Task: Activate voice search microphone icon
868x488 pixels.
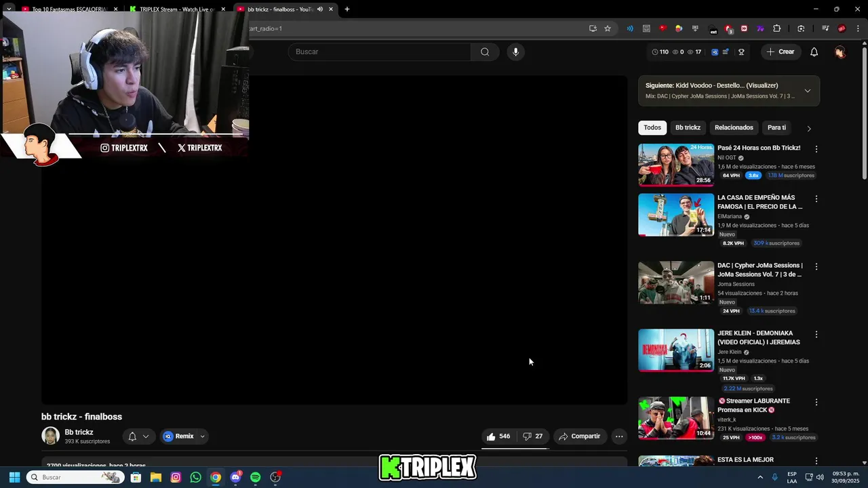Action: (x=515, y=52)
